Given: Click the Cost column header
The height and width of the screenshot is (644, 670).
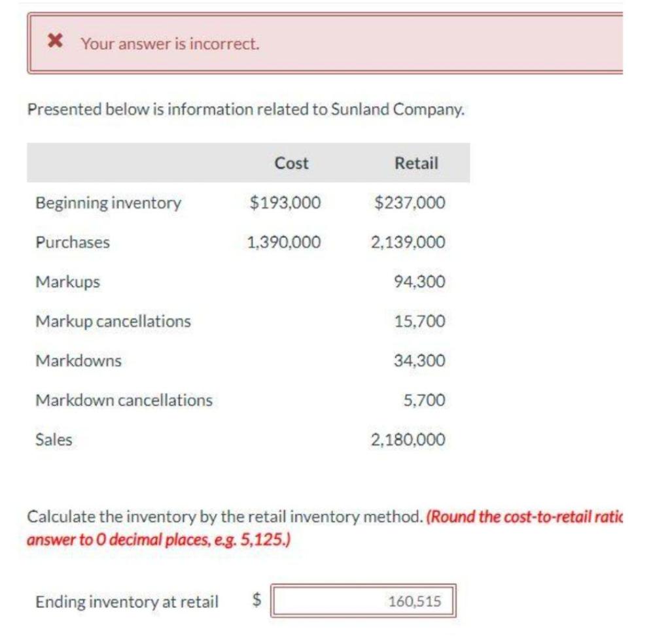Looking at the screenshot, I should [291, 163].
